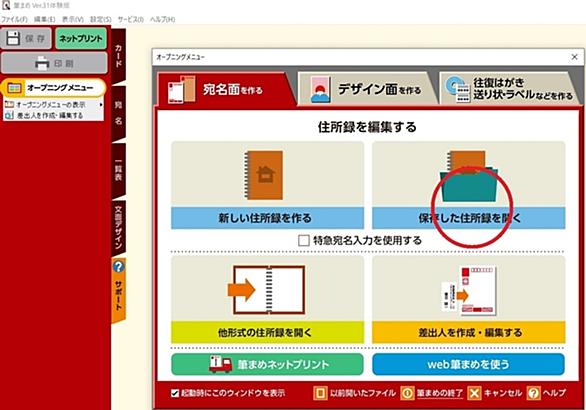This screenshot has width=586, height=410.
Task: Click the キャンセル X icon
Action: (x=474, y=393)
